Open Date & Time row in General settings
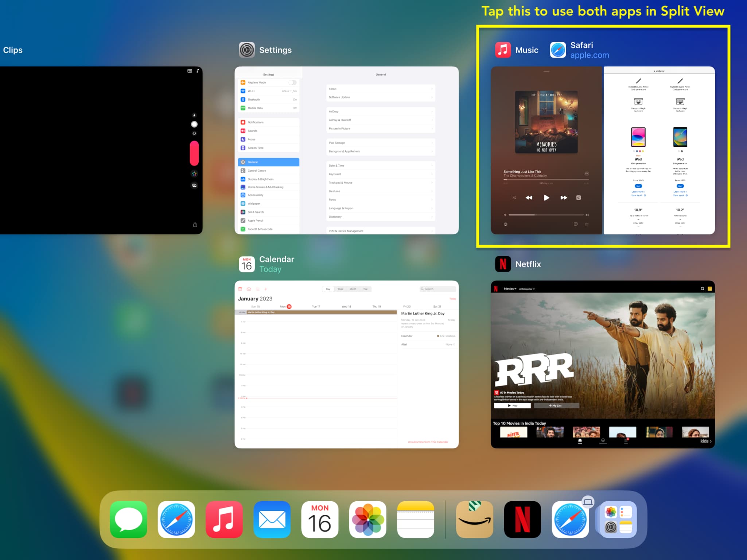Viewport: 747px width, 560px height. click(x=381, y=166)
